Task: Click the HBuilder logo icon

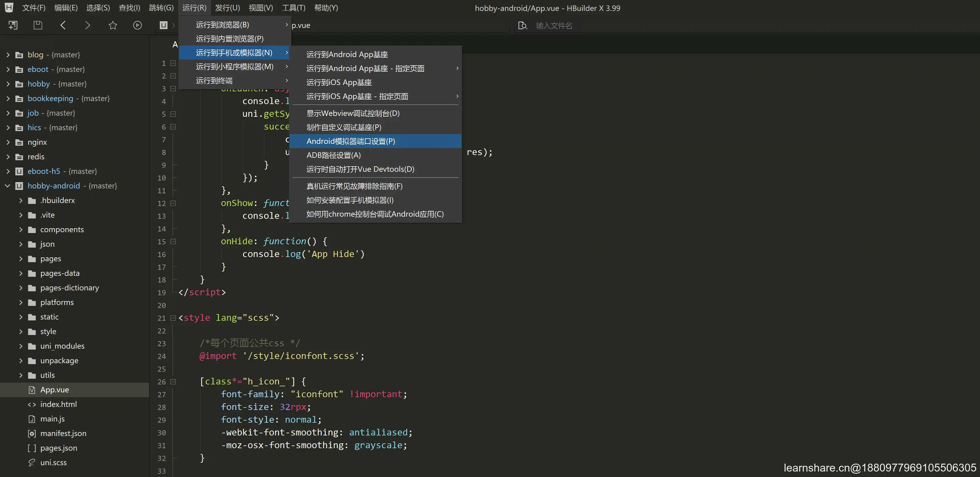Action: pyautogui.click(x=9, y=8)
